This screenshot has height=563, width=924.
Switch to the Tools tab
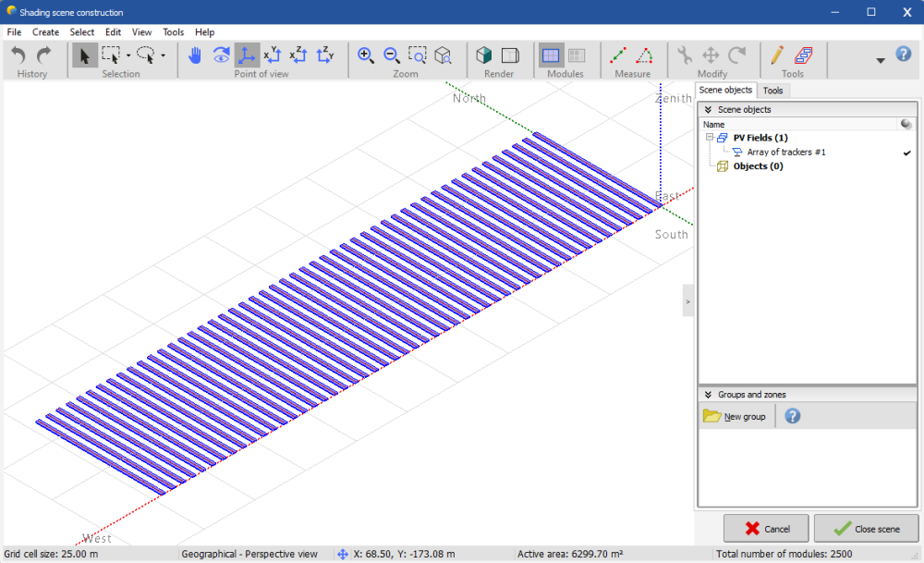772,91
